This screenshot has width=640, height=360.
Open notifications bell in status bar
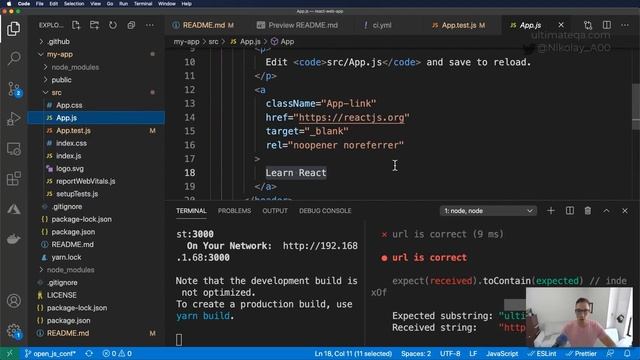pyautogui.click(x=627, y=353)
